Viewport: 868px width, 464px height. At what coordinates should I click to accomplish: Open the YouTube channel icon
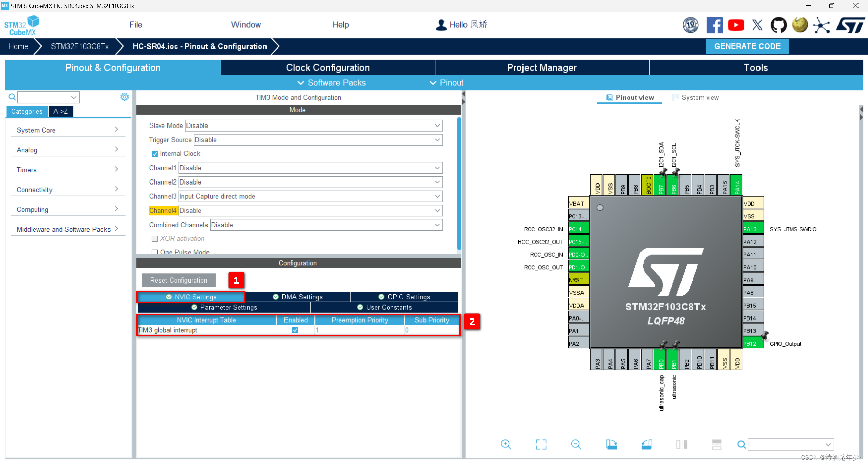click(736, 25)
